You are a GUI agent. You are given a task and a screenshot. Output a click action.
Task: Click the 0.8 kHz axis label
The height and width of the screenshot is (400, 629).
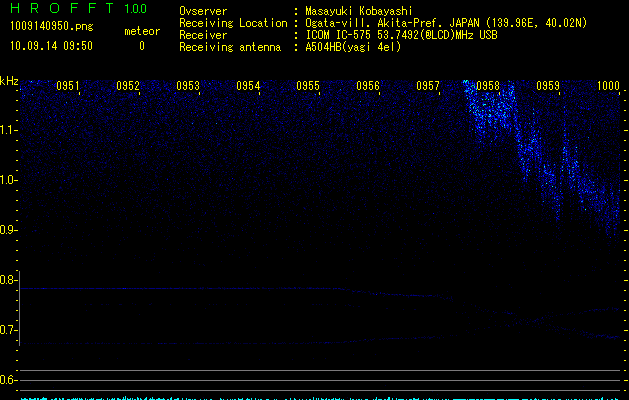coord(7,280)
